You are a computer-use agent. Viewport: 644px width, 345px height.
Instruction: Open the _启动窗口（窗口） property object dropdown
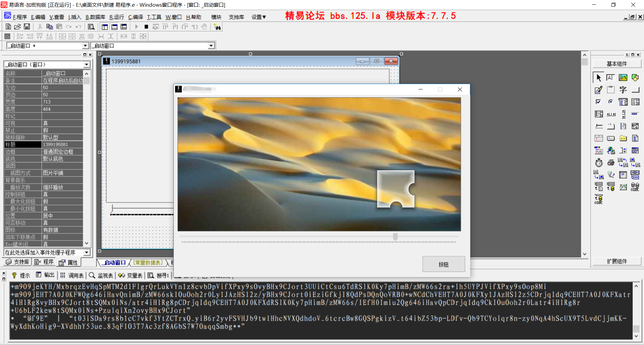pyautogui.click(x=87, y=65)
